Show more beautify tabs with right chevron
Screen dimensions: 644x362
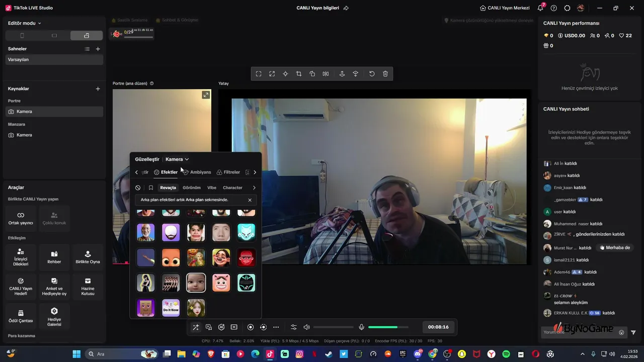pos(255,172)
